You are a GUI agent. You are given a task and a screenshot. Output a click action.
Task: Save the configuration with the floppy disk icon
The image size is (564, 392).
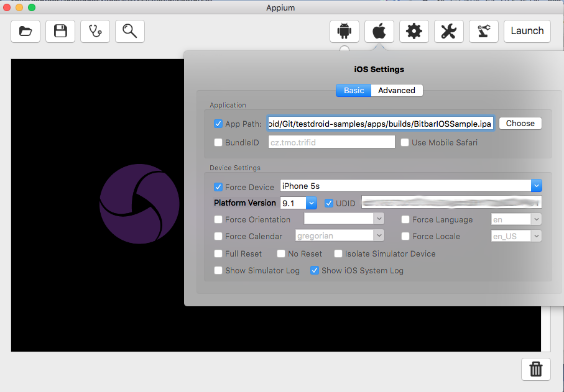pos(60,32)
